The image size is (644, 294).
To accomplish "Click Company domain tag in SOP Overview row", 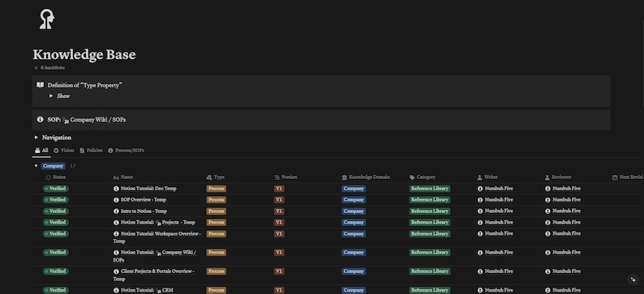I will pyautogui.click(x=354, y=200).
